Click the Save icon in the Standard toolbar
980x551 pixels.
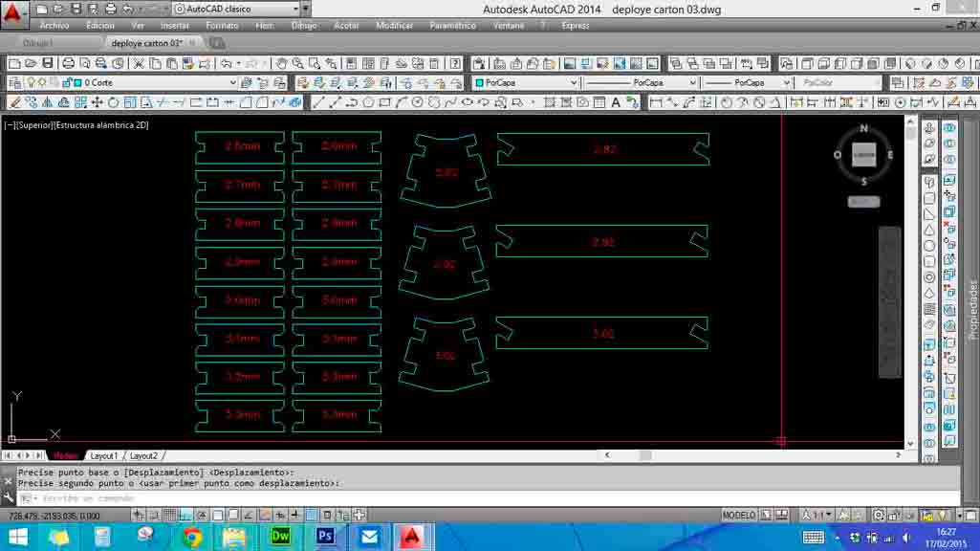[x=48, y=63]
